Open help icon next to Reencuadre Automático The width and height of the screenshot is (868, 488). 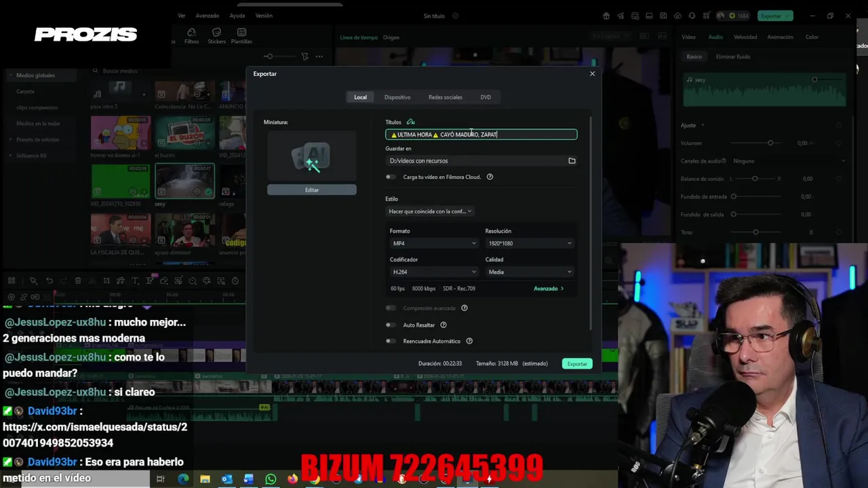tap(469, 341)
